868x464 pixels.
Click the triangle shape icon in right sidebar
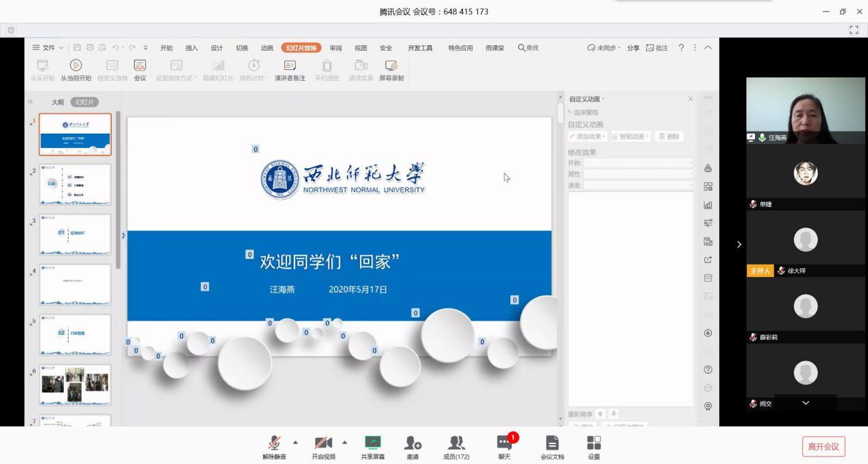tap(708, 168)
